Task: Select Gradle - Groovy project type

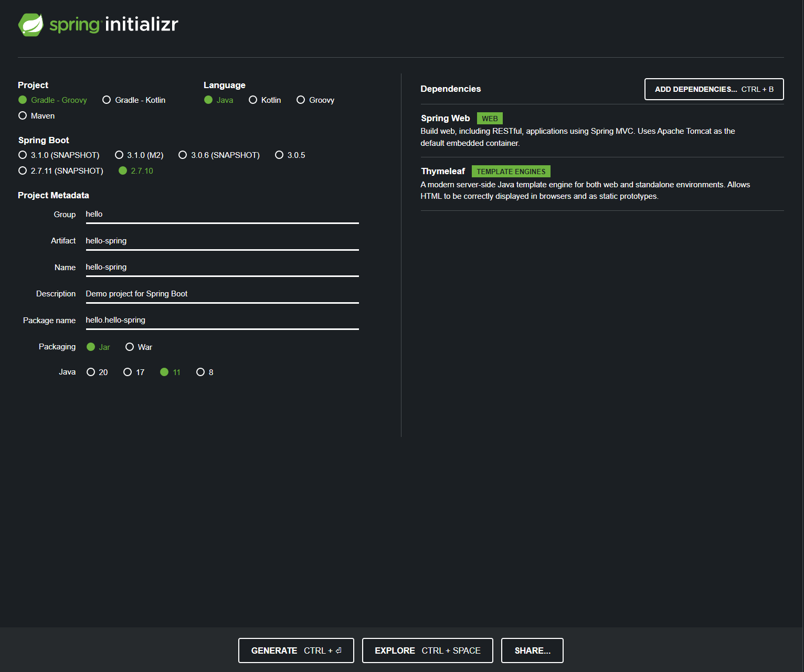Action: click(x=52, y=100)
